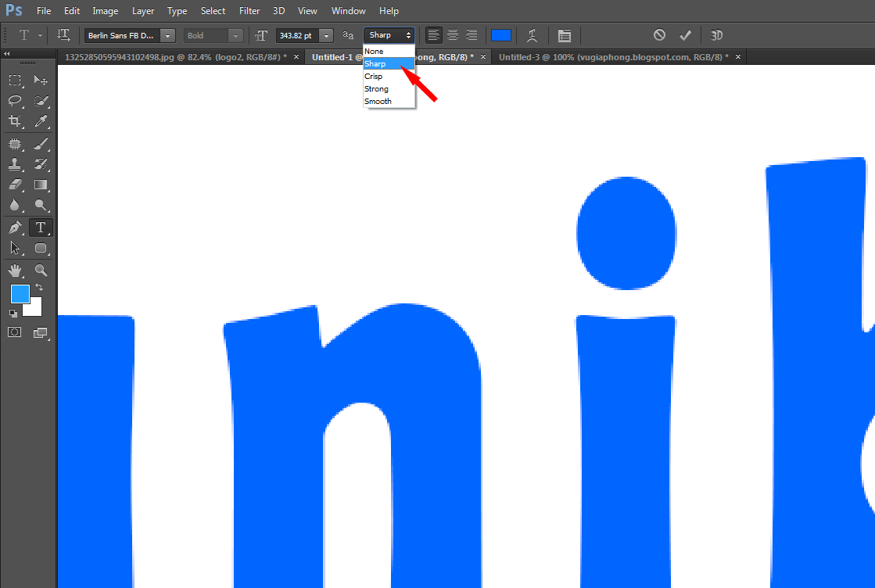875x588 pixels.
Task: Select the Clone Stamp tool
Action: (16, 164)
